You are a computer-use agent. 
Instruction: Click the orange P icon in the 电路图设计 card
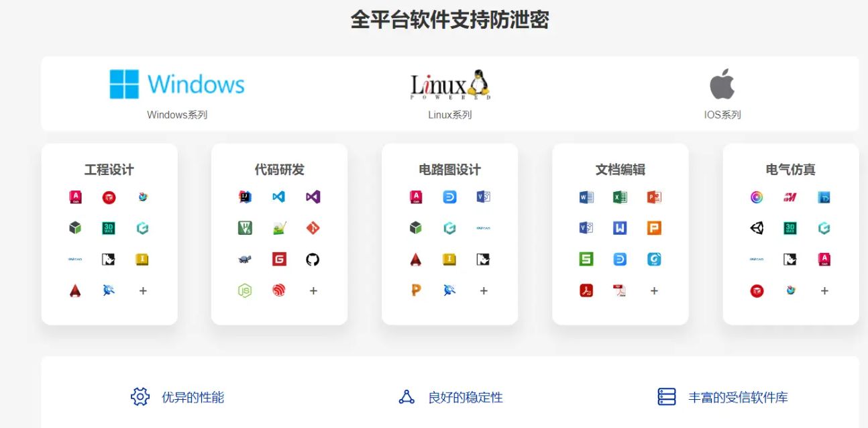coord(416,290)
